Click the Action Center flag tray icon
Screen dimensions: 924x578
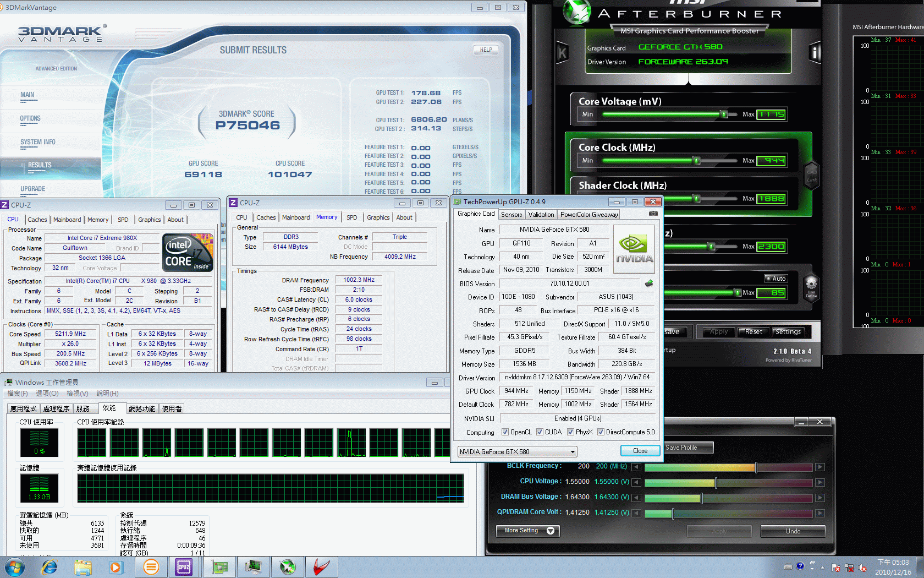point(836,568)
